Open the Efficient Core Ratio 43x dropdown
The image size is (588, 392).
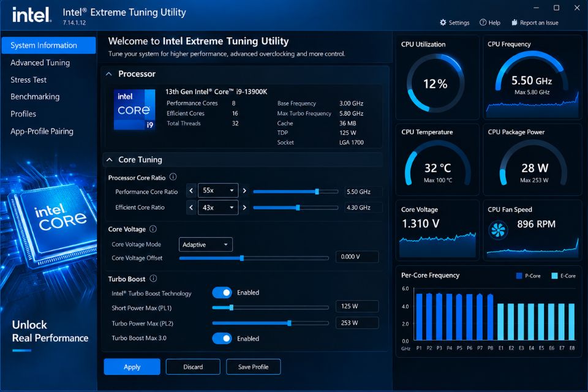coord(218,208)
